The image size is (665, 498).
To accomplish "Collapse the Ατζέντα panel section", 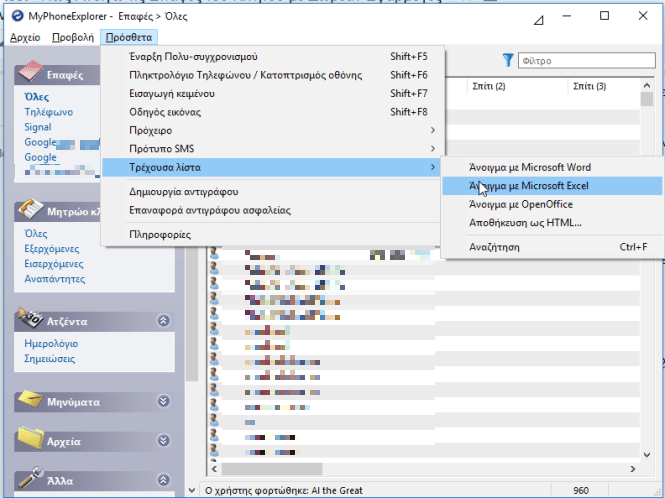I will pyautogui.click(x=163, y=321).
